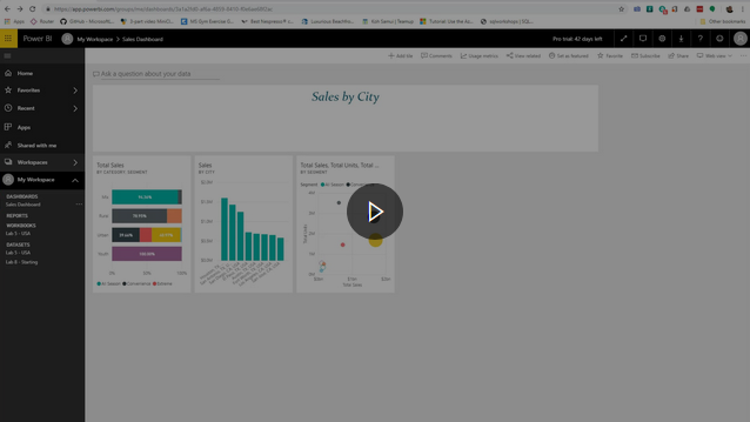Open the Power BI app launcher grid

pyautogui.click(x=9, y=39)
